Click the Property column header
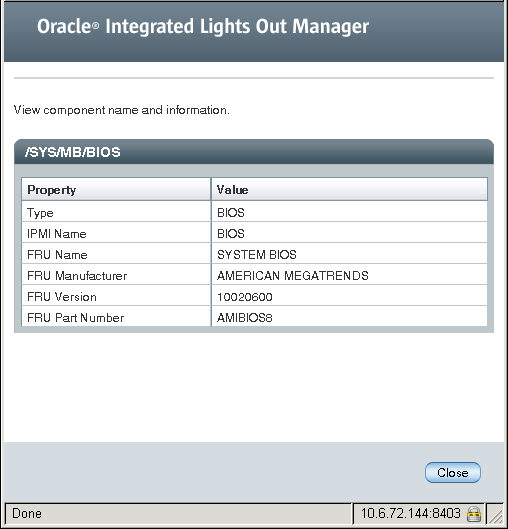 (116, 190)
